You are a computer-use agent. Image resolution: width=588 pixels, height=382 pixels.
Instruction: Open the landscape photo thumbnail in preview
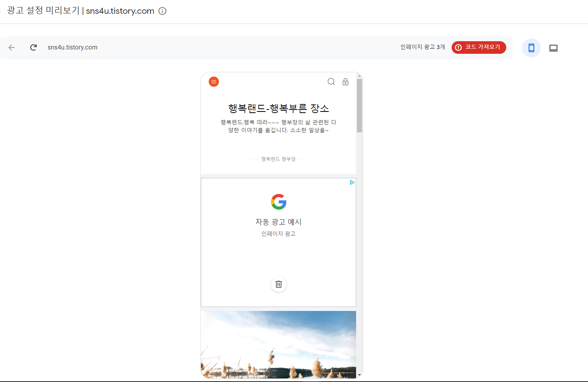click(x=278, y=345)
